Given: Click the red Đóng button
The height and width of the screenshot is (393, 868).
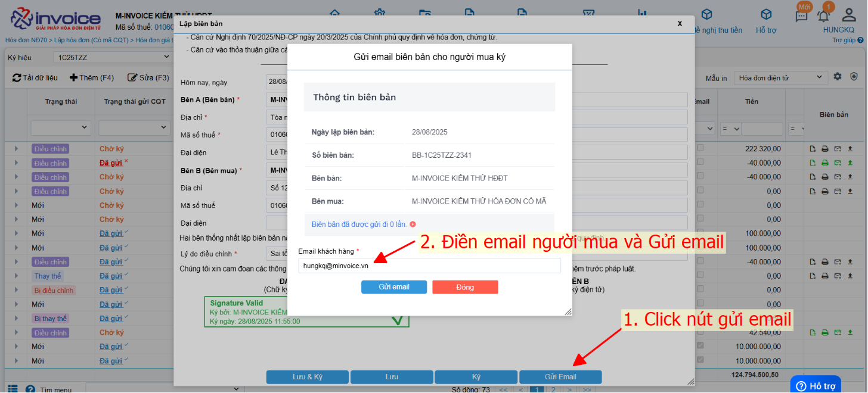Looking at the screenshot, I should tap(465, 287).
